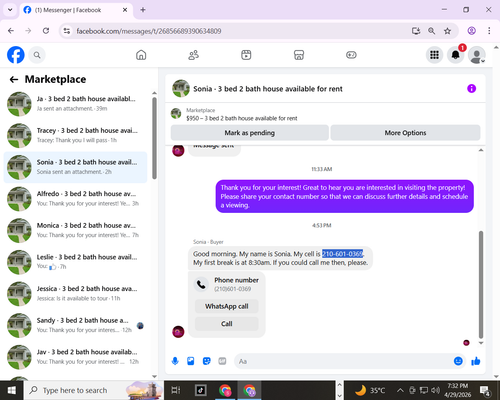Open conversation information purple icon
This screenshot has height=400, width=500.
point(471,89)
